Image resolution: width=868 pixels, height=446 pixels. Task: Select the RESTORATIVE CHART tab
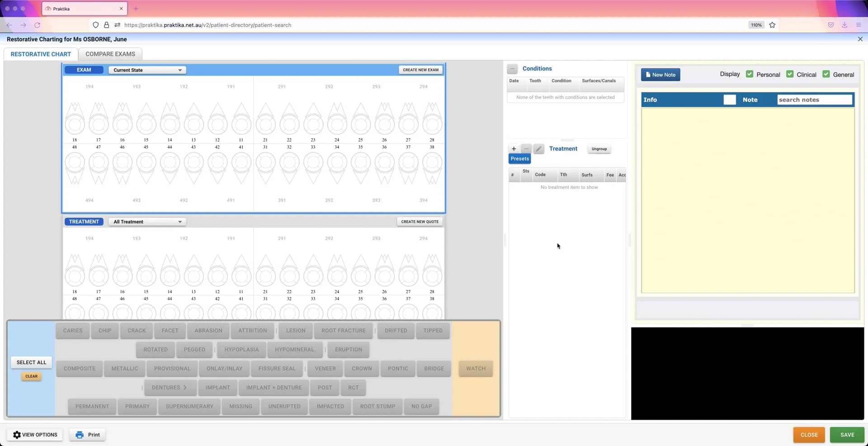[x=40, y=54]
